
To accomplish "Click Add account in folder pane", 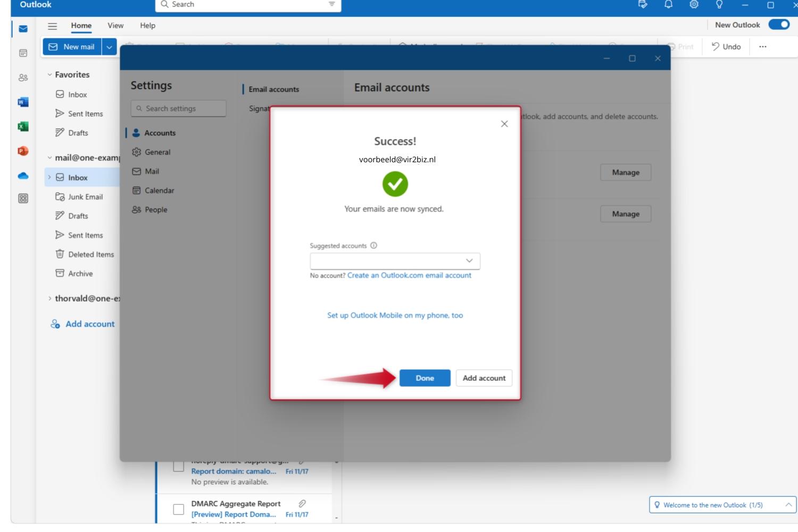I will [x=82, y=324].
